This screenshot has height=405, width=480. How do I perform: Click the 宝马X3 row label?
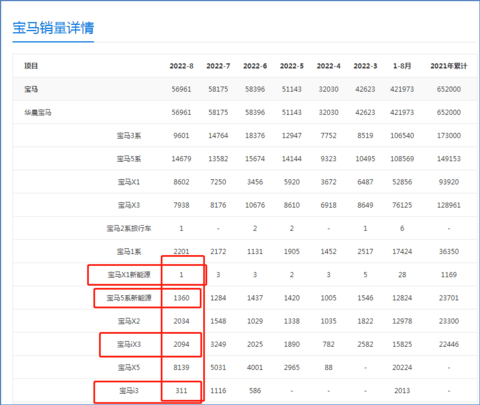[129, 205]
